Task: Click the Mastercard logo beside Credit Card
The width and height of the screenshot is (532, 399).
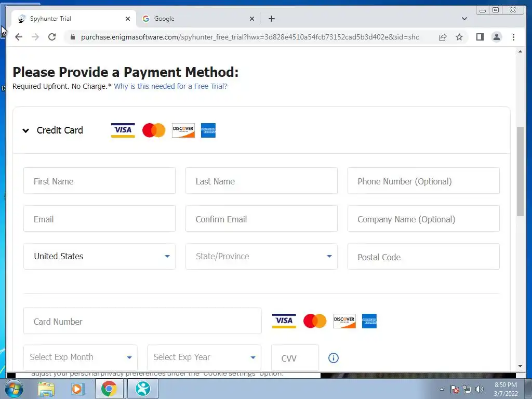Action: pos(154,130)
